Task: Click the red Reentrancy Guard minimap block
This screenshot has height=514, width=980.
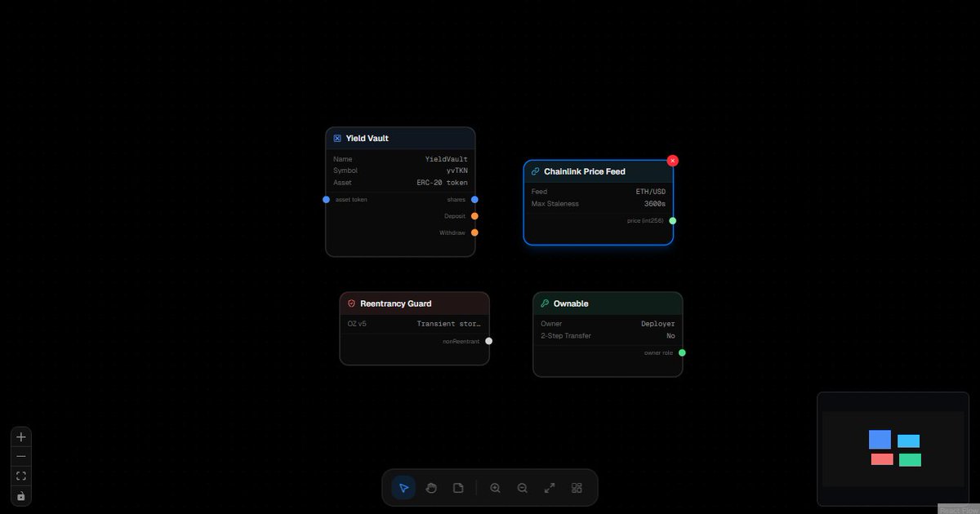Action: 882,459
